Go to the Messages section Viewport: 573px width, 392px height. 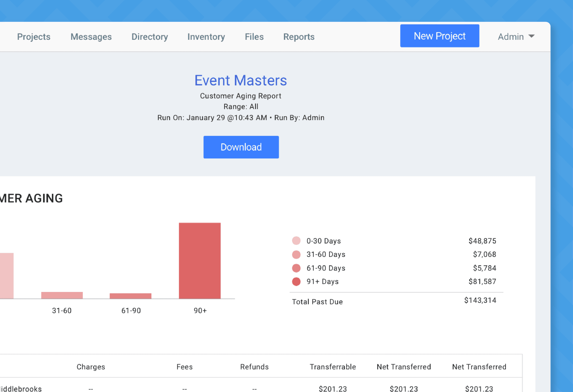point(91,37)
